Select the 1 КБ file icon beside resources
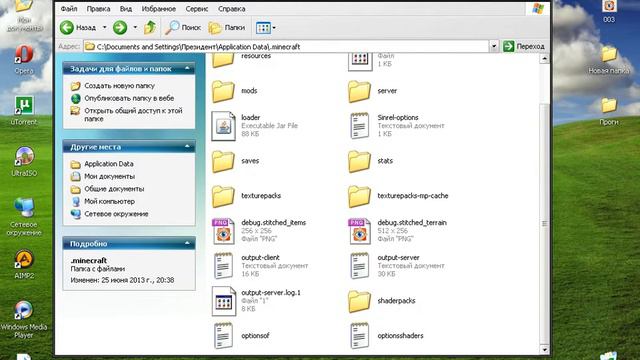Screen dimensions: 640x360 tap(360, 61)
